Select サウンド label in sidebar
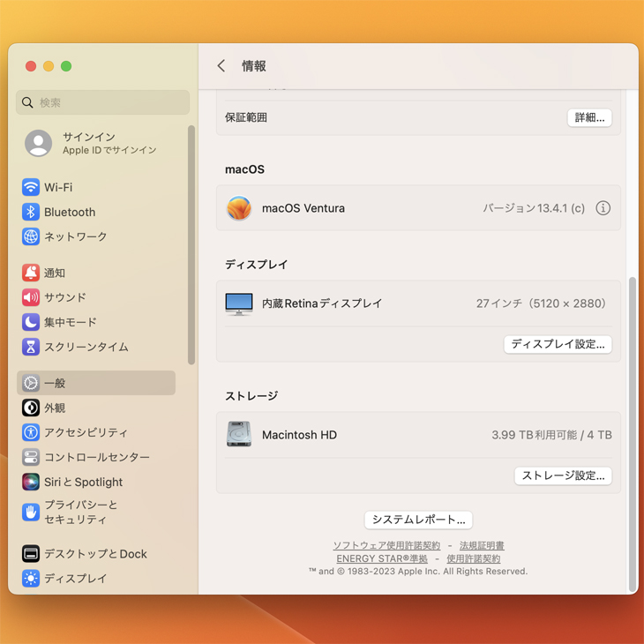 65,297
